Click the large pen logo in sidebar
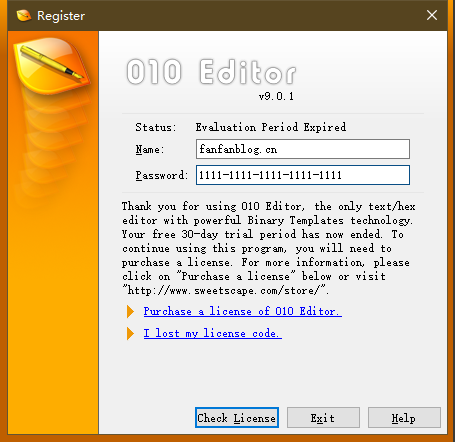The image size is (455, 442). pyautogui.click(x=52, y=65)
